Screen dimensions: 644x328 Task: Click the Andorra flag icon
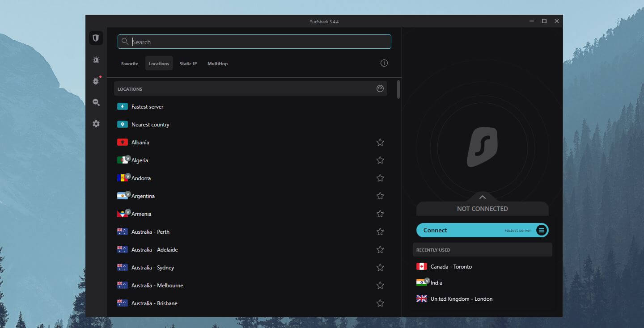122,178
